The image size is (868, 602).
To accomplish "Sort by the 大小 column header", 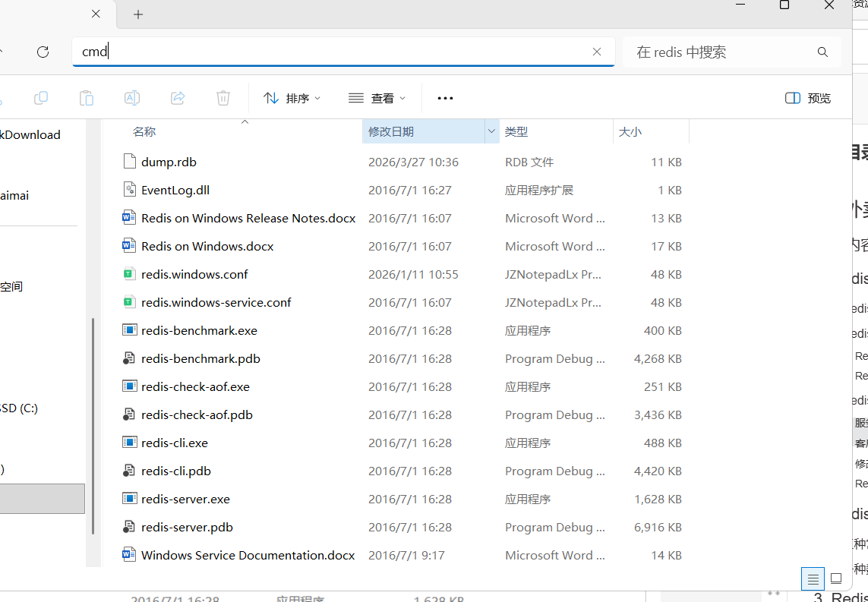I will pos(630,131).
